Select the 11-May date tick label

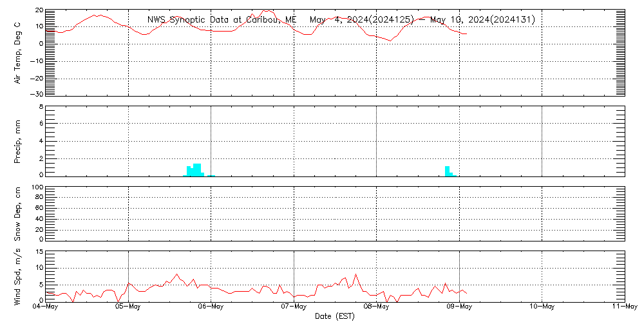point(623,307)
